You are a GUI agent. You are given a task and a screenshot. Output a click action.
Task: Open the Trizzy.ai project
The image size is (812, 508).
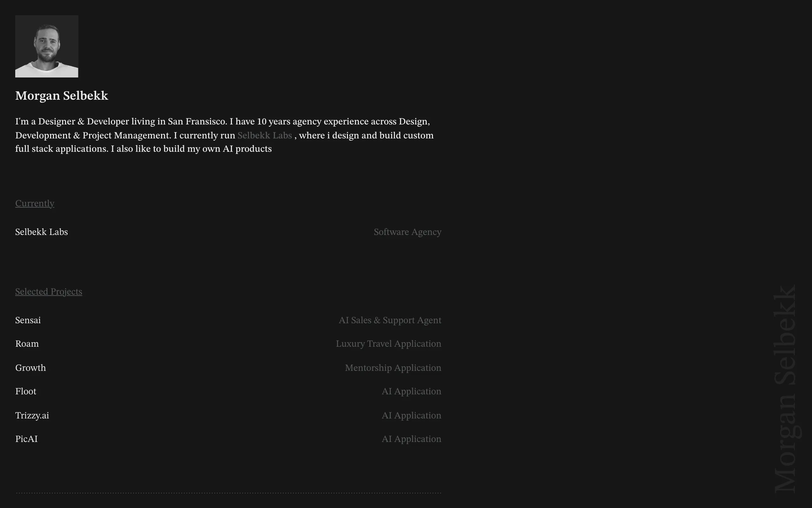point(32,416)
